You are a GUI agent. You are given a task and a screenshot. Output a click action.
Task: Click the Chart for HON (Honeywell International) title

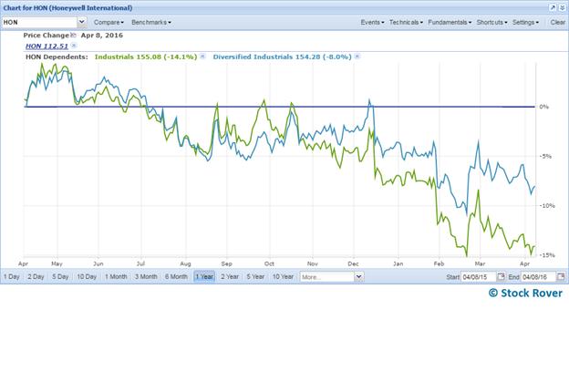coord(67,7)
